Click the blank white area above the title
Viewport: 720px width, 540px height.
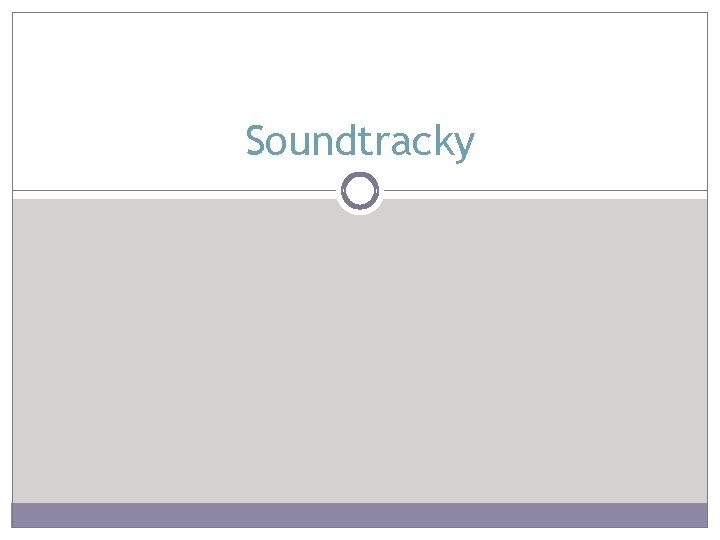click(360, 64)
